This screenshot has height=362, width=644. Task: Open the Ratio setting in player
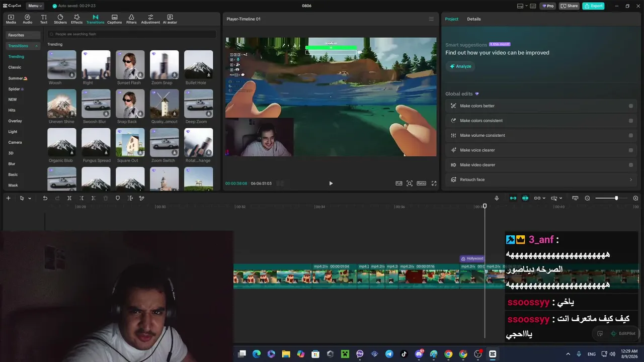pos(421,184)
